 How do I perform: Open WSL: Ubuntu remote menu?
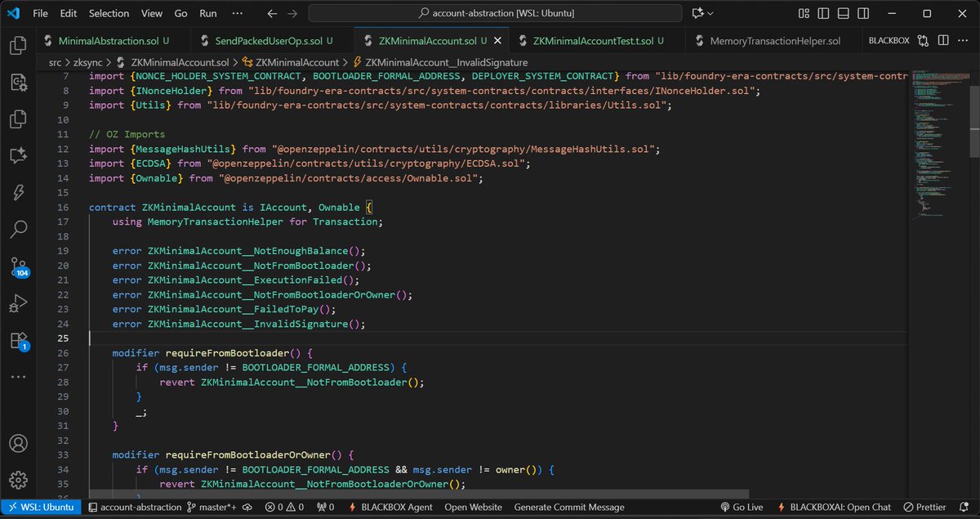click(41, 507)
